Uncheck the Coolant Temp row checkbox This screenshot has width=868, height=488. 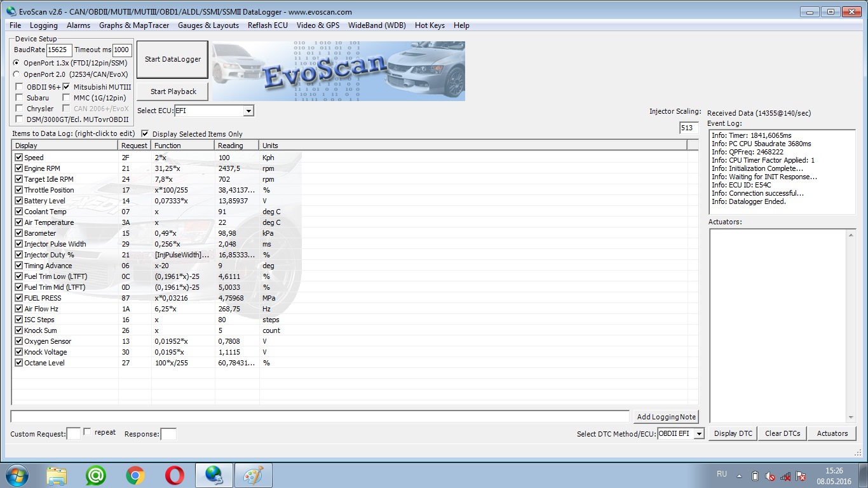[x=18, y=212]
